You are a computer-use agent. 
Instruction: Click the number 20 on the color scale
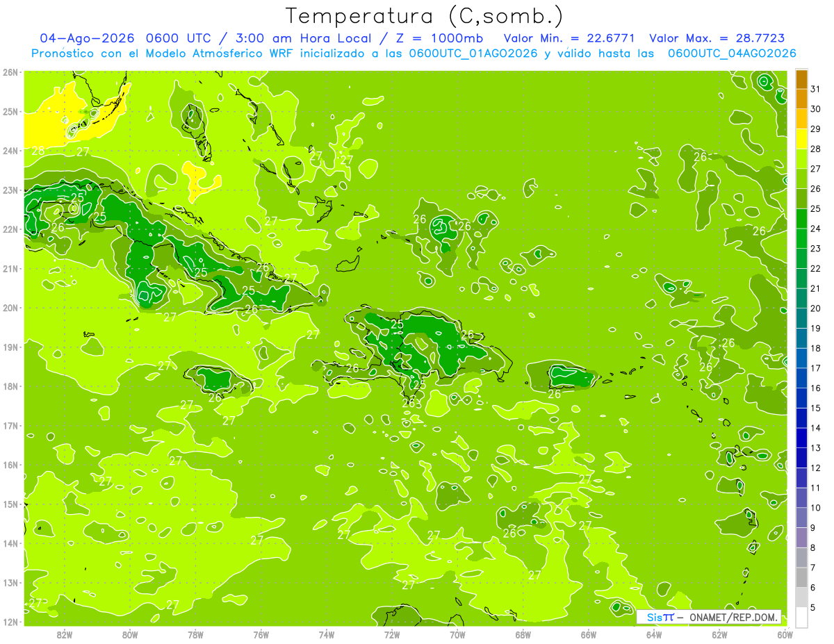coord(815,308)
